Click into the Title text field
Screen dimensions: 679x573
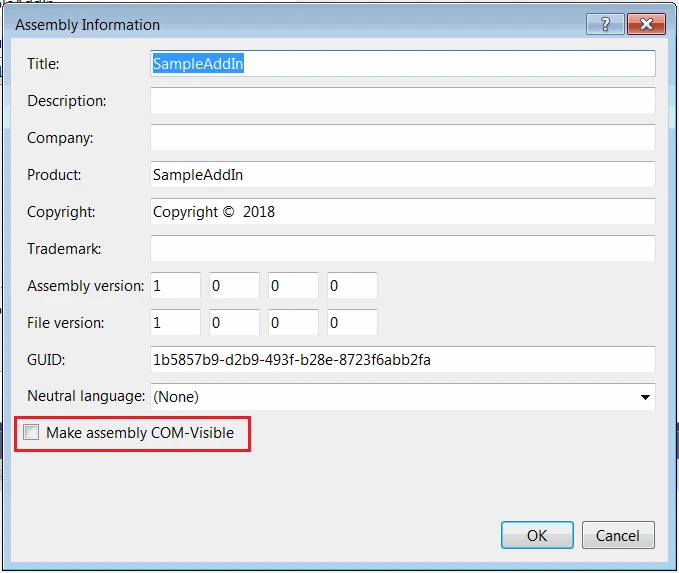point(403,64)
